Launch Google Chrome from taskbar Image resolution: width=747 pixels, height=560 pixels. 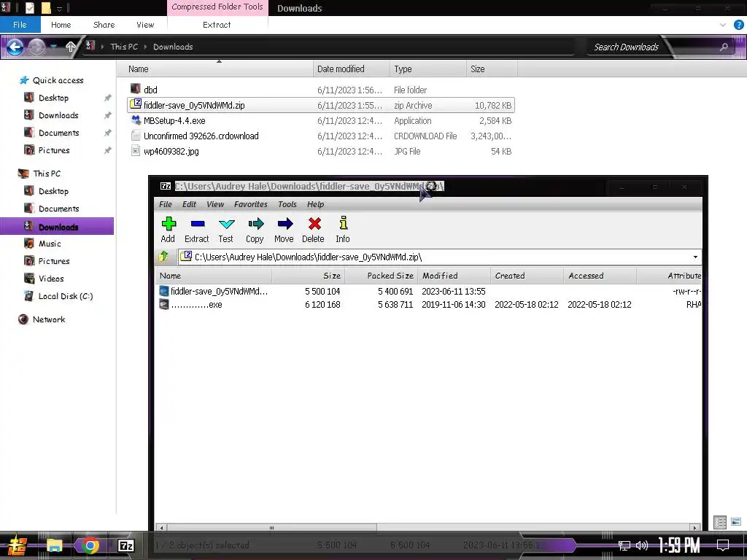tap(90, 545)
